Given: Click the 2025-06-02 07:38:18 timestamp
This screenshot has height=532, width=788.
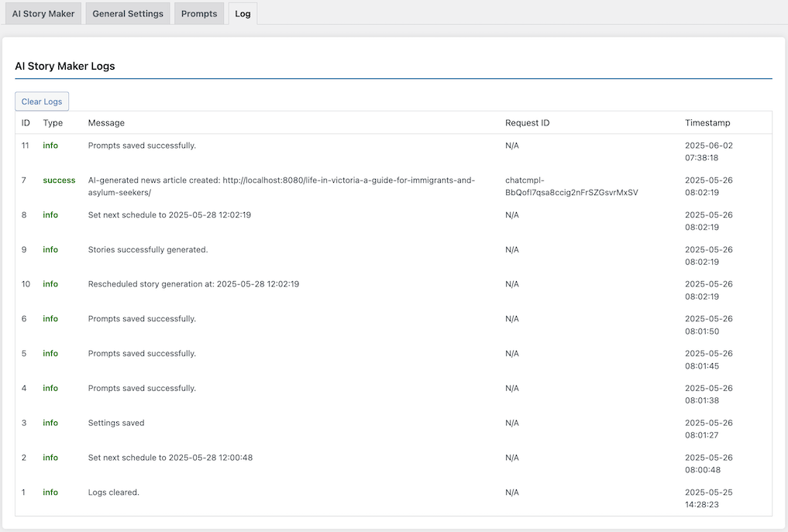Looking at the screenshot, I should 709,152.
